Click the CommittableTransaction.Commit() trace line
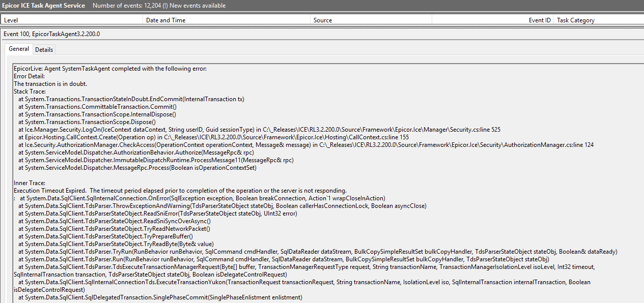 point(97,107)
